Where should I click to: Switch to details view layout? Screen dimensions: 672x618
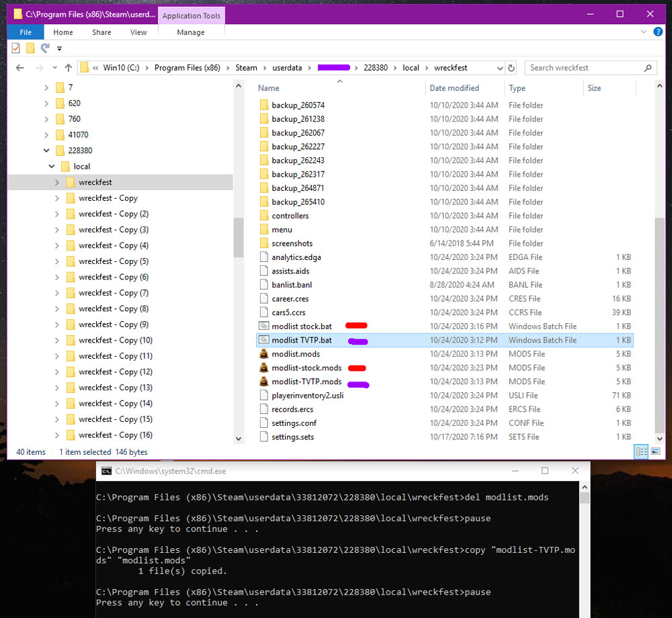click(642, 451)
